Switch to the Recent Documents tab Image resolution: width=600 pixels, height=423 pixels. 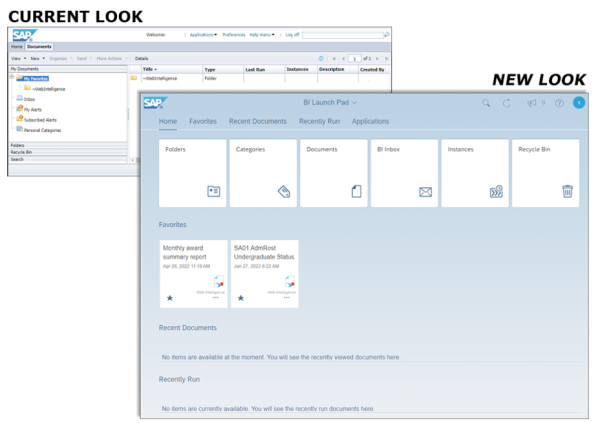pyautogui.click(x=258, y=121)
